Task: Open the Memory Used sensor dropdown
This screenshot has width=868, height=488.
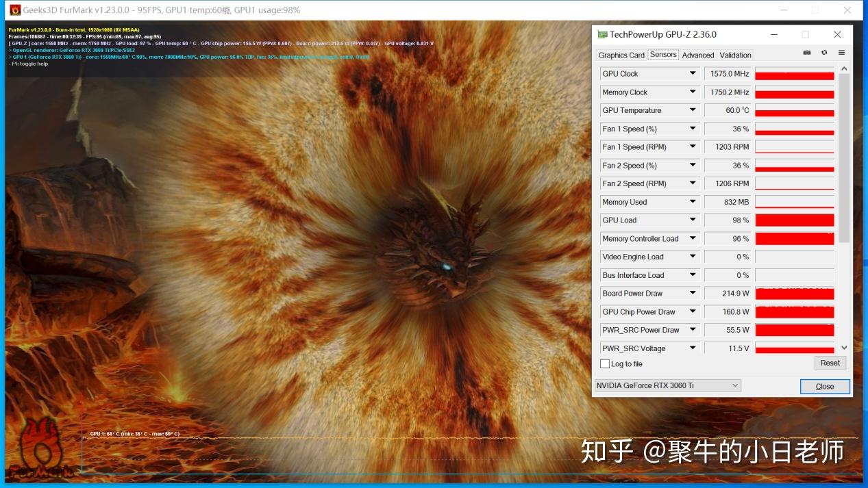Action: (x=693, y=202)
